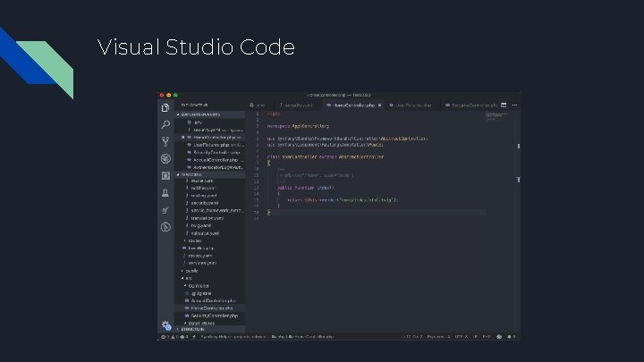Collapse the DataFixtures folder
Screen dimensions: 644x362
pos(201,324)
